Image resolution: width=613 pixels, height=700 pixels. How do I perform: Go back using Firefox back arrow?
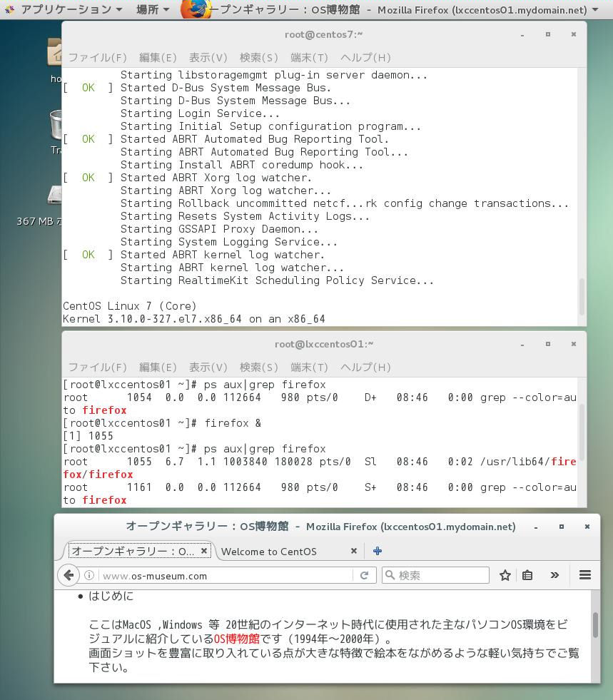[69, 575]
